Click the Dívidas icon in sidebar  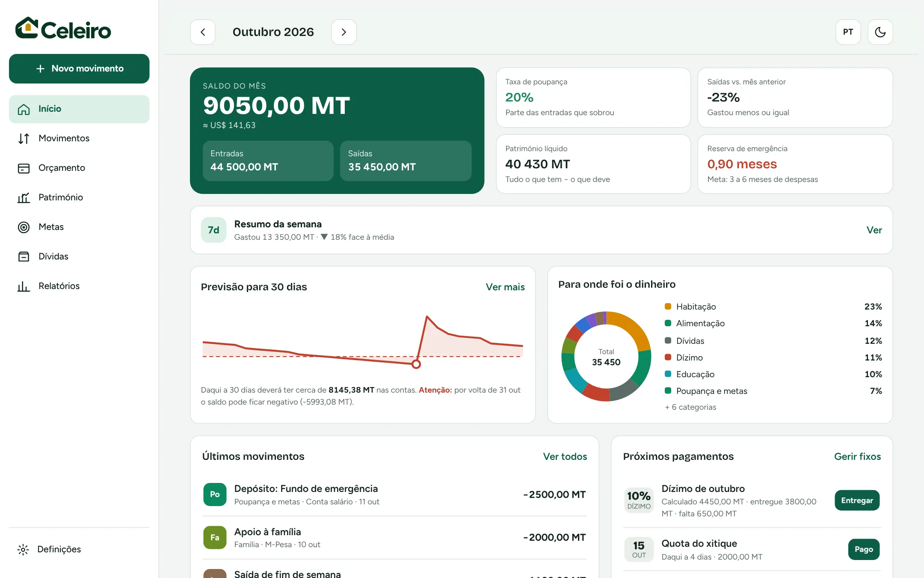pos(24,256)
